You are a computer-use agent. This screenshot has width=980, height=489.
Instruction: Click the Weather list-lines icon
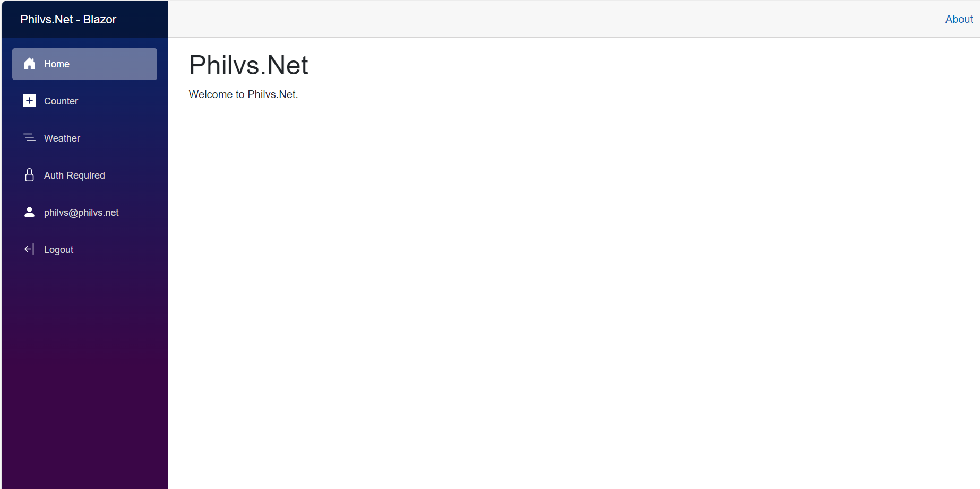(x=30, y=138)
